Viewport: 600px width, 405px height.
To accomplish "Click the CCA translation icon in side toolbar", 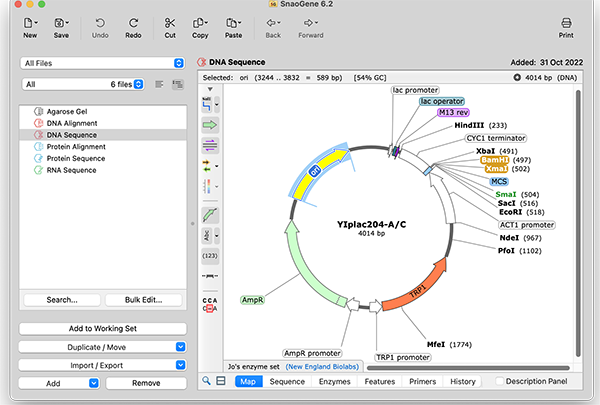I will coord(210,304).
